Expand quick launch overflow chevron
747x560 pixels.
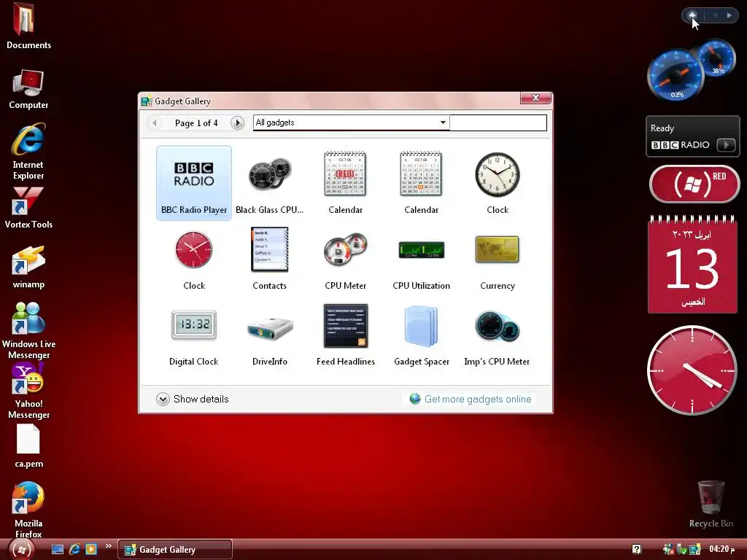108,545
